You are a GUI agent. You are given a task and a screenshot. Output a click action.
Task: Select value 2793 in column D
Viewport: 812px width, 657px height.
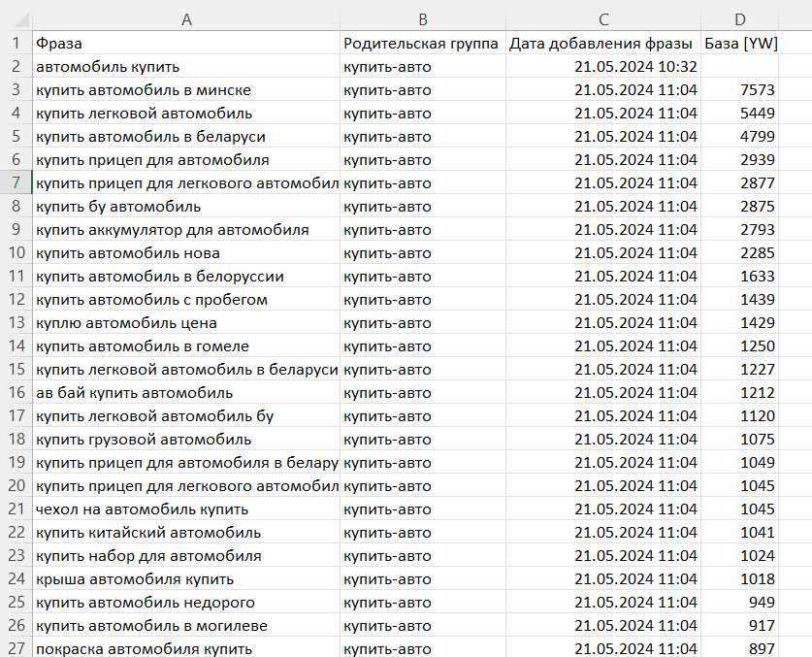tap(739, 230)
